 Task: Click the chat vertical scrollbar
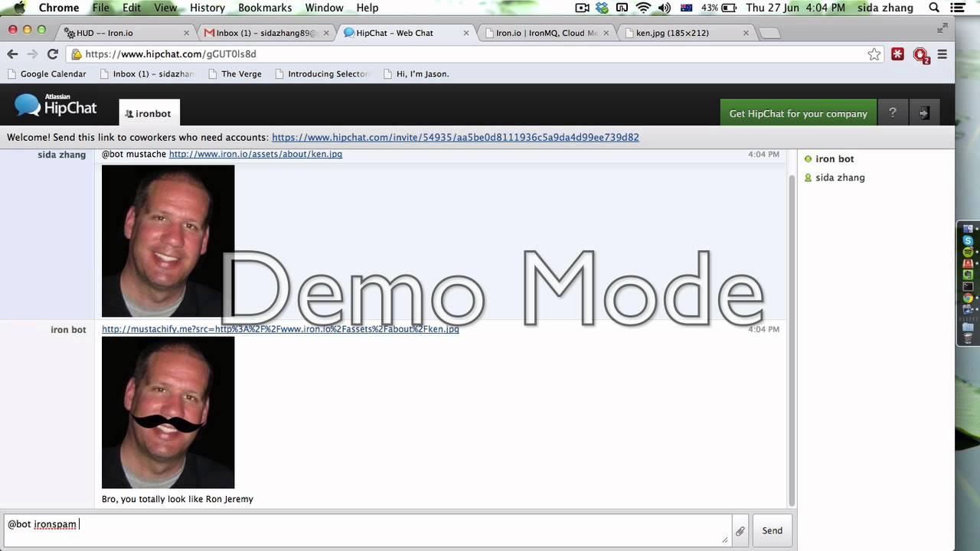click(x=792, y=340)
